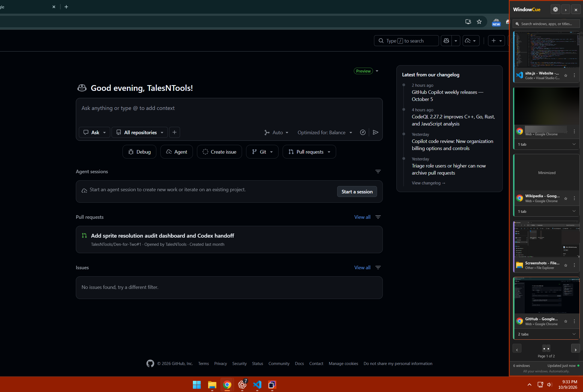Open Visual Studio Code from taskbar
The width and height of the screenshot is (583, 392).
(x=257, y=385)
